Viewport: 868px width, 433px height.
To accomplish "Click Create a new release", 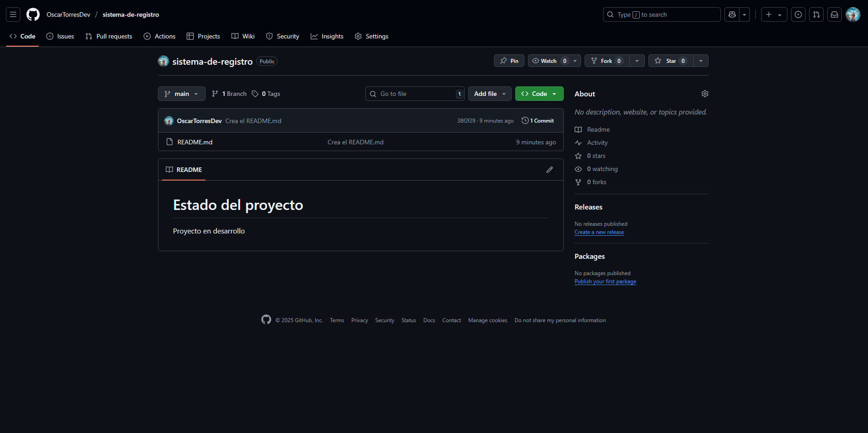I will point(599,232).
